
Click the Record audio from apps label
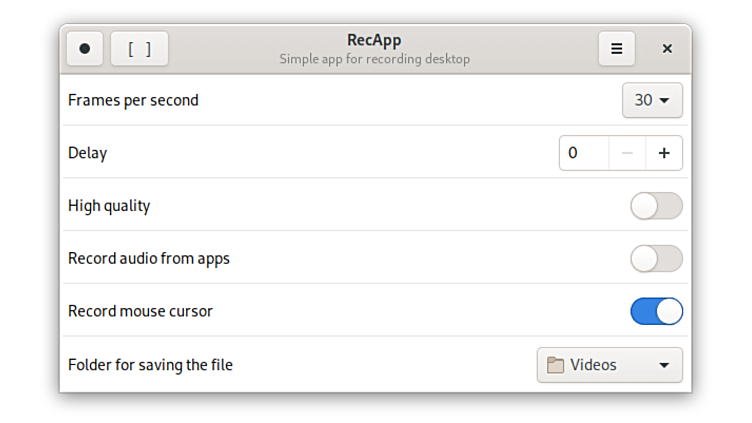[x=149, y=258]
